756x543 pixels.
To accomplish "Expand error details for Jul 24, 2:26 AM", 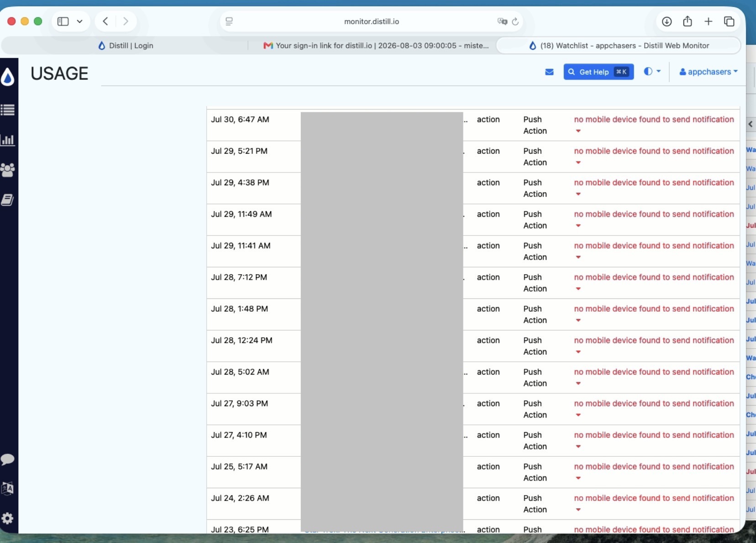I will pos(578,509).
